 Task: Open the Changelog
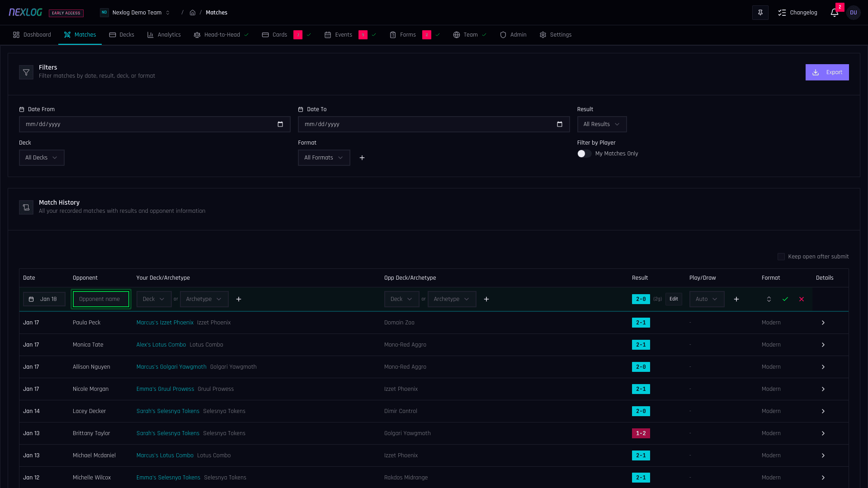pyautogui.click(x=797, y=13)
